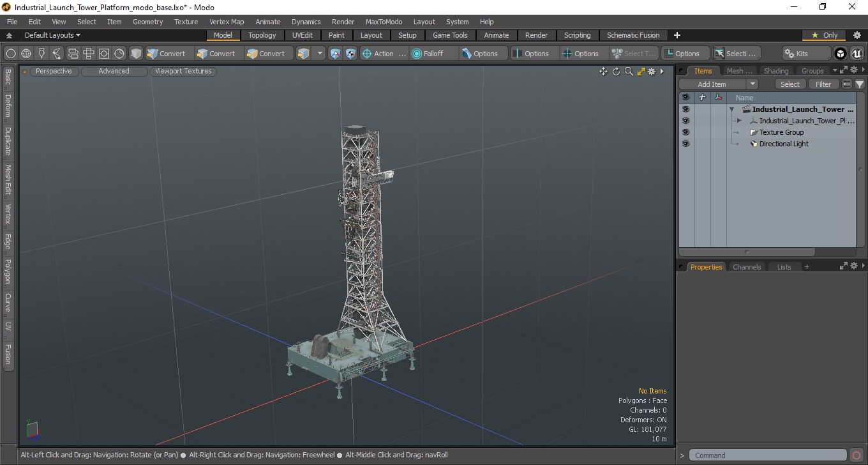
Task: Click the cube preset icon beside the dropdown arrow
Action: click(x=304, y=54)
